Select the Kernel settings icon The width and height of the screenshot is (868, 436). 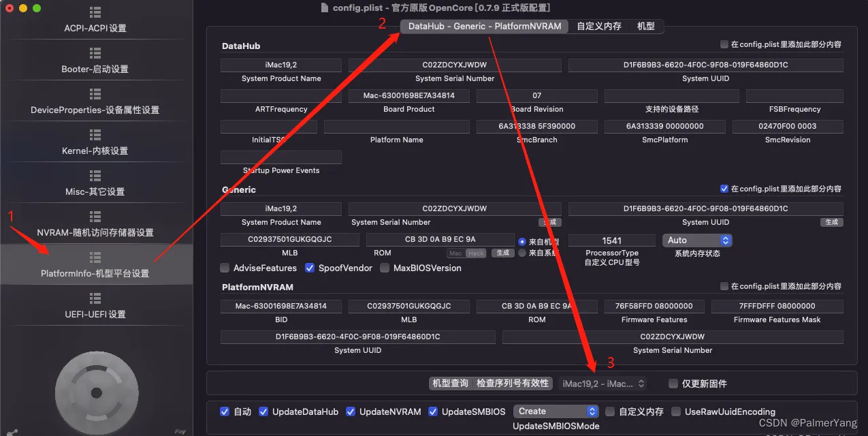point(95,135)
